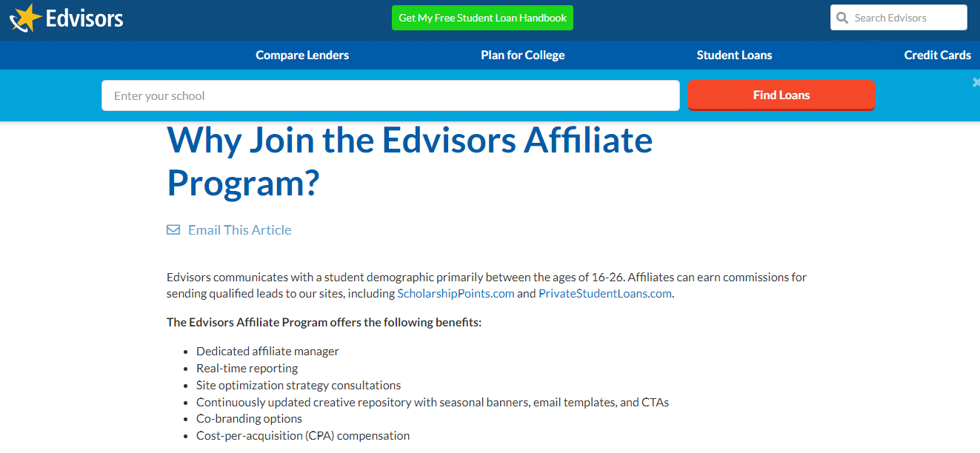The image size is (980, 453).
Task: Open the Email This Article link
Action: [x=239, y=230]
